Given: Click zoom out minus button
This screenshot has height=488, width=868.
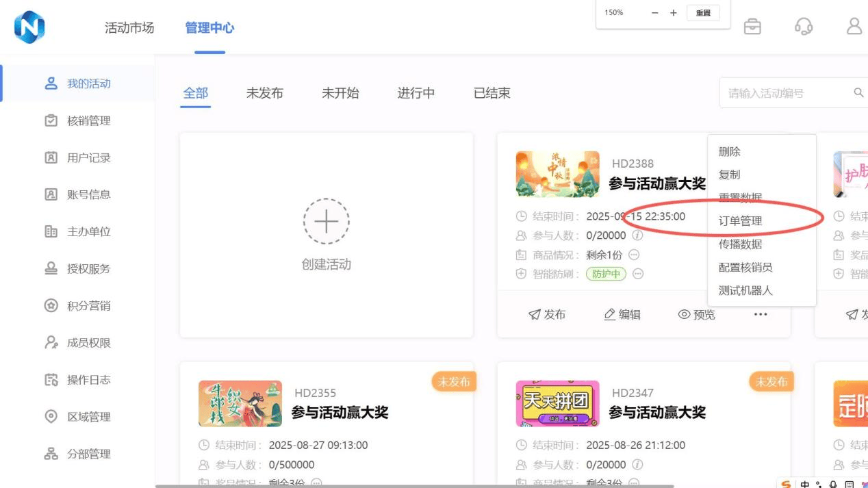Looking at the screenshot, I should [x=655, y=13].
